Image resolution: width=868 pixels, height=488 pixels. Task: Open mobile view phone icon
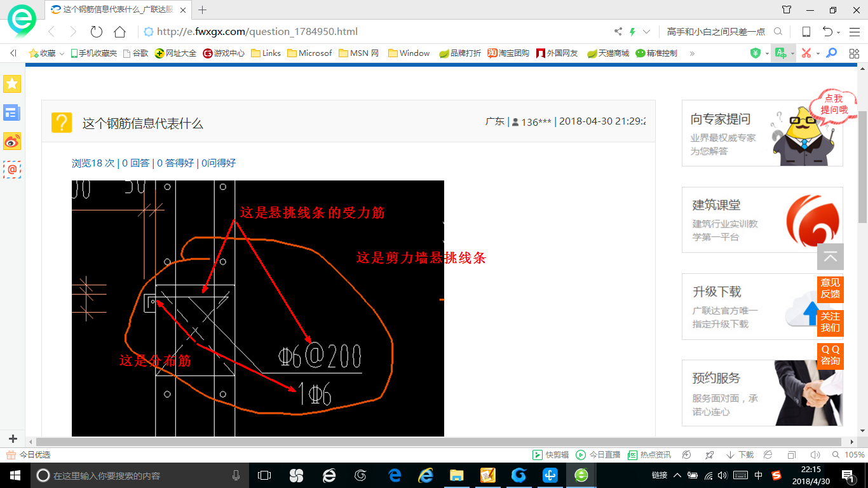click(806, 32)
